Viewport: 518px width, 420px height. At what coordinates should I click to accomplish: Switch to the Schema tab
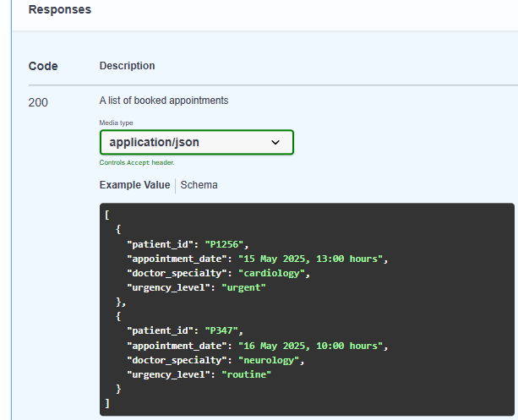(199, 185)
